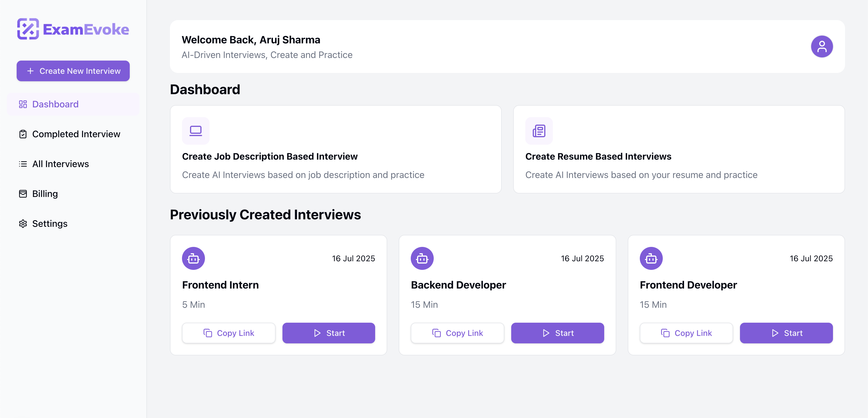The height and width of the screenshot is (418, 868).
Task: Click the resume document icon
Action: [x=538, y=131]
